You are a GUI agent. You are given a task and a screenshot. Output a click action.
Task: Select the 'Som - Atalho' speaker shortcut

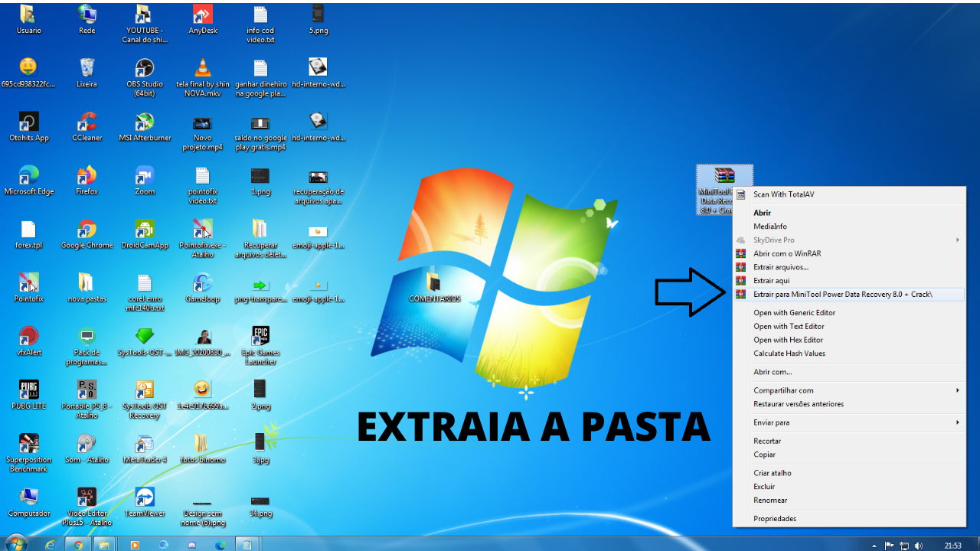coord(87,448)
